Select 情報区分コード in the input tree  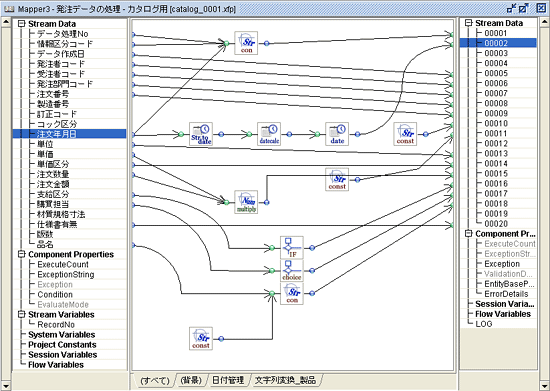(65, 44)
